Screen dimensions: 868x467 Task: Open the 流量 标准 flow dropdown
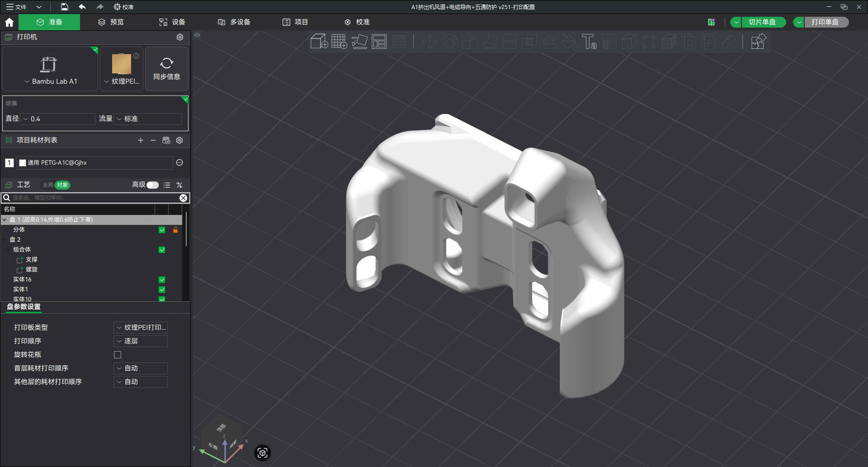[x=148, y=119]
